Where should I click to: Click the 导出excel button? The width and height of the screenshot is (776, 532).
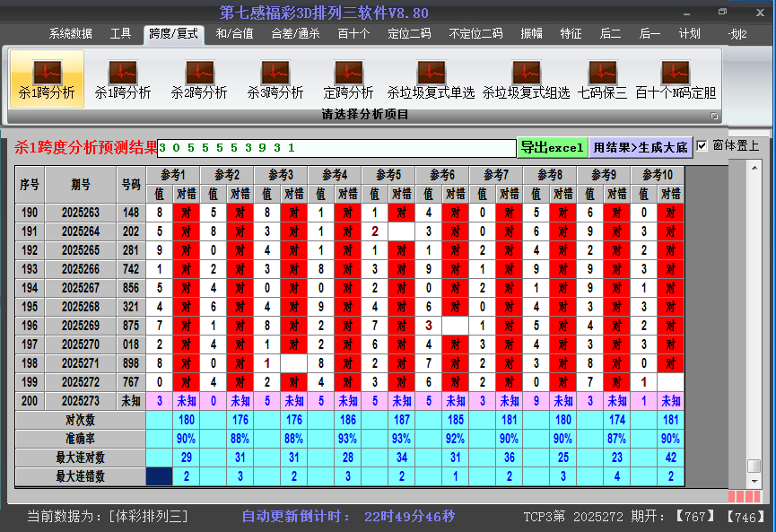(x=552, y=145)
